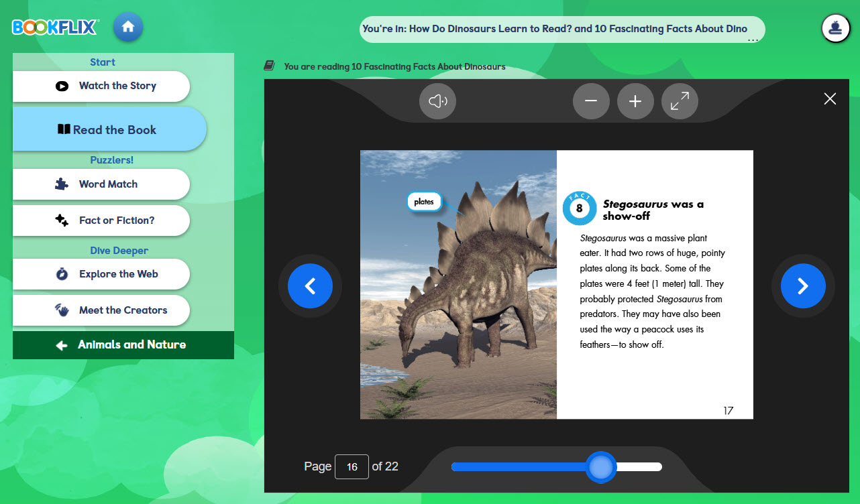Click the play icon beside Watch the Story
This screenshot has width=860, height=504.
pos(62,86)
